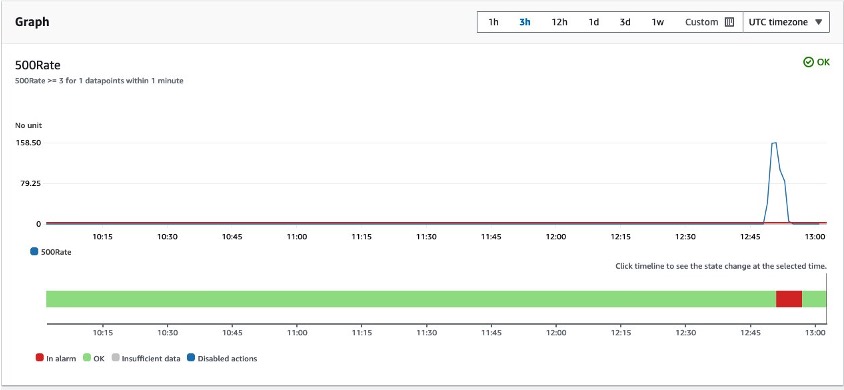Choose the 3d time range
The image size is (844, 390).
[625, 22]
